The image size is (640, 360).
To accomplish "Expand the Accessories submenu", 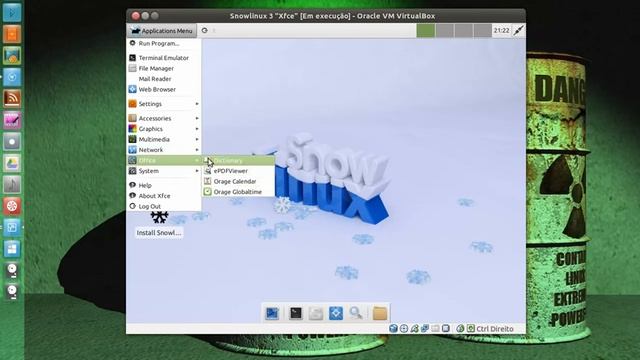I will (x=164, y=118).
